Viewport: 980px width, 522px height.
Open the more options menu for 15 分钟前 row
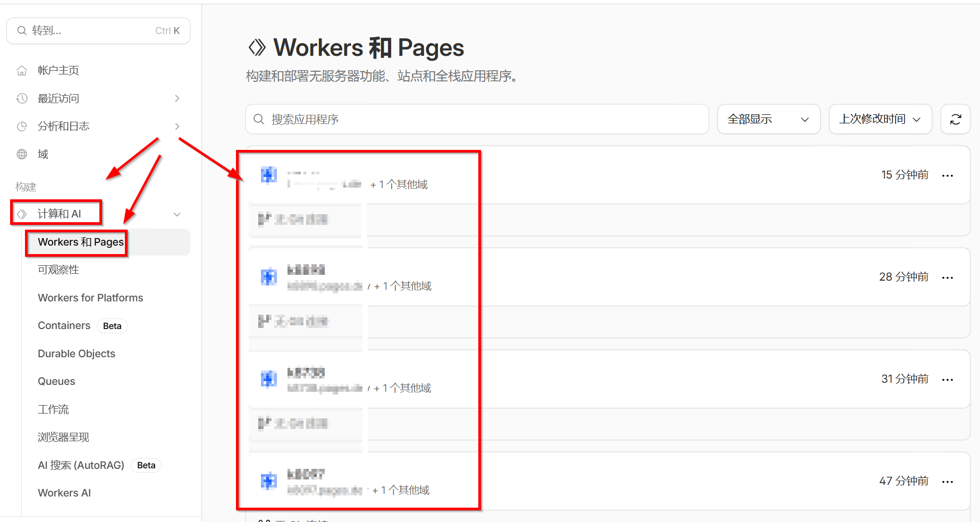coord(948,175)
